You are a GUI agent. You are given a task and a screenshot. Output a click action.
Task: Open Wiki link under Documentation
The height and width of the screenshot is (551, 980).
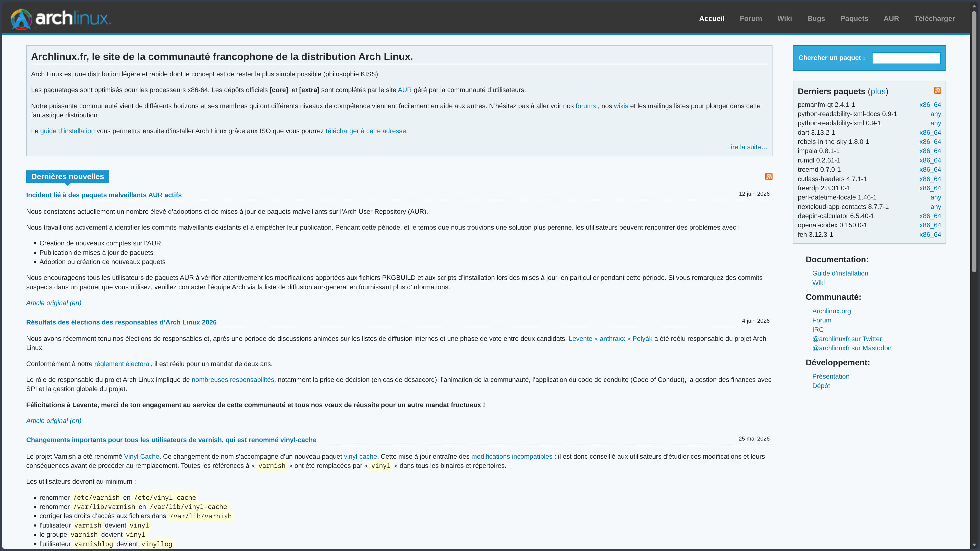coord(818,283)
